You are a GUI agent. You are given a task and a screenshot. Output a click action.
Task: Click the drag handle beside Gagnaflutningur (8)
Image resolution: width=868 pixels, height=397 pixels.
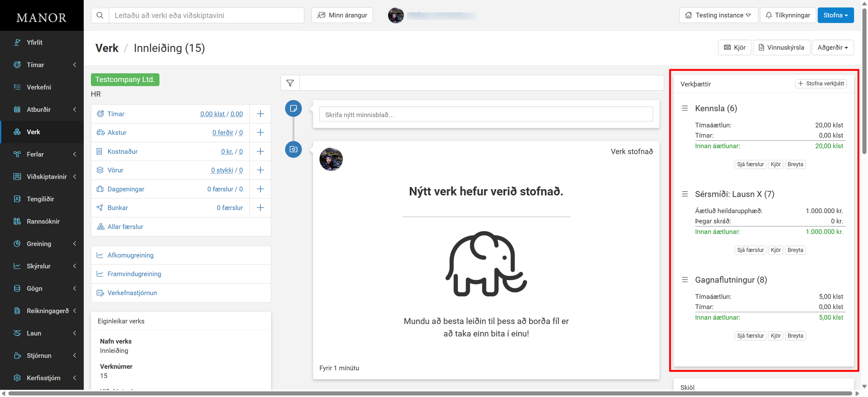click(685, 280)
